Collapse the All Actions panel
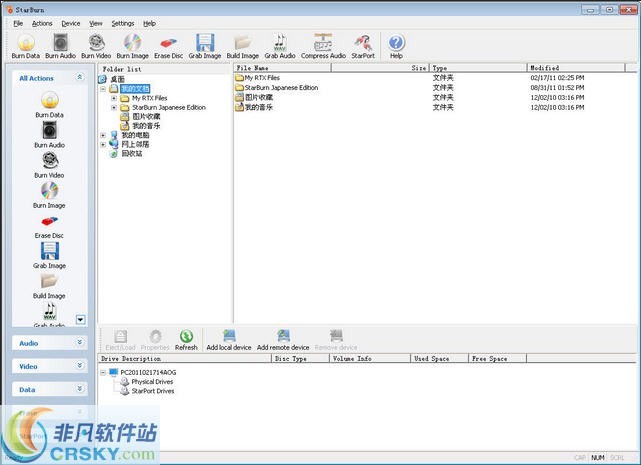Screen dimensions: 641x465 [80, 77]
